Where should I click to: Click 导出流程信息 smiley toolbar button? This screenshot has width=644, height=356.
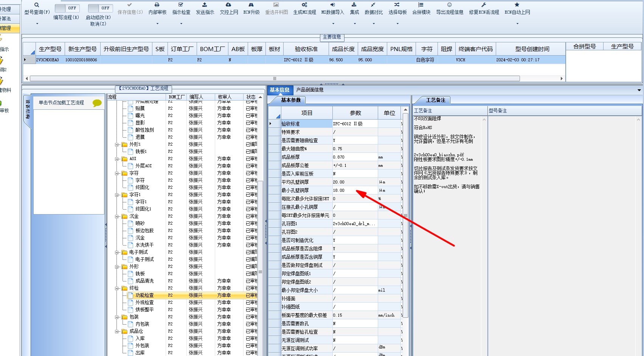[450, 9]
